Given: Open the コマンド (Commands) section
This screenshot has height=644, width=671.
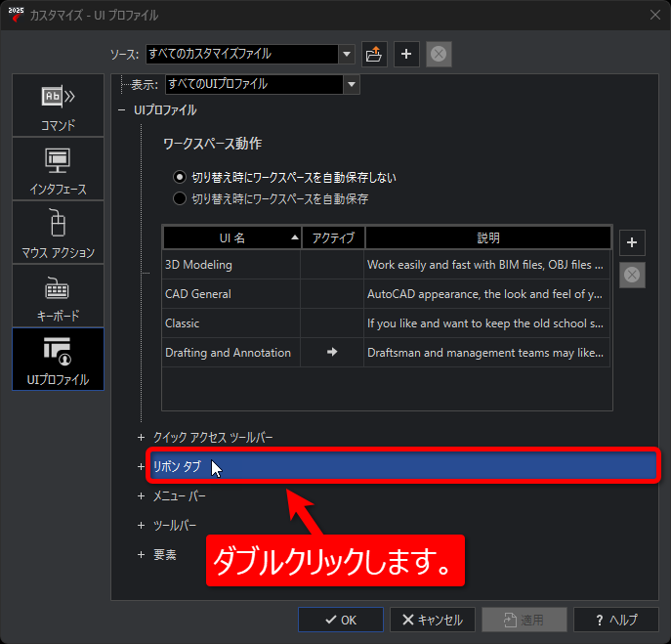Looking at the screenshot, I should tap(59, 106).
